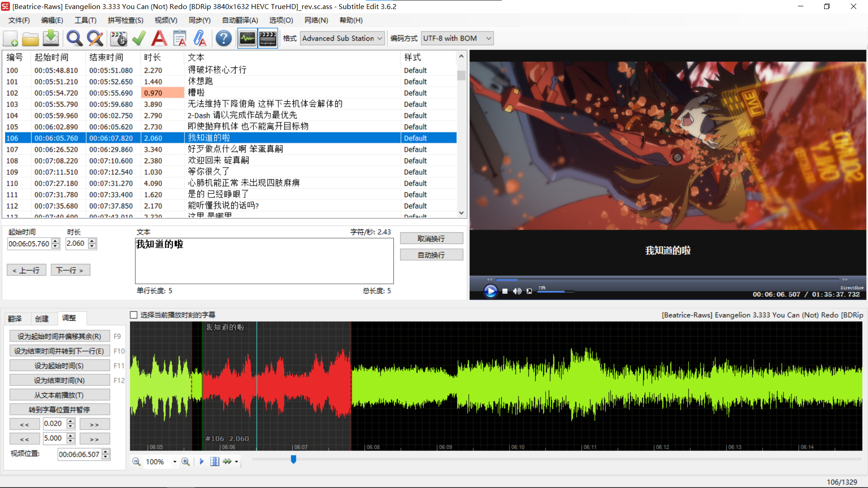868x488 pixels.
Task: Click the start time spinner arrows
Action: tap(56, 244)
